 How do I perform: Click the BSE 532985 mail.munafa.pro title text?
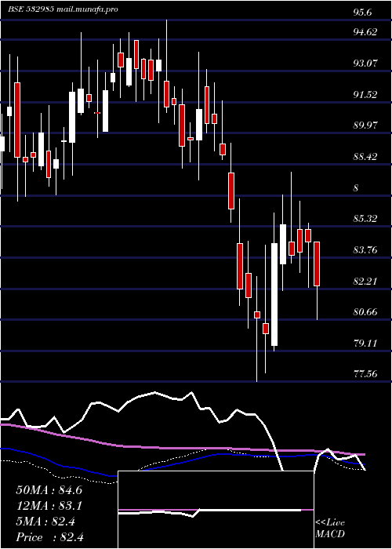[63, 9]
